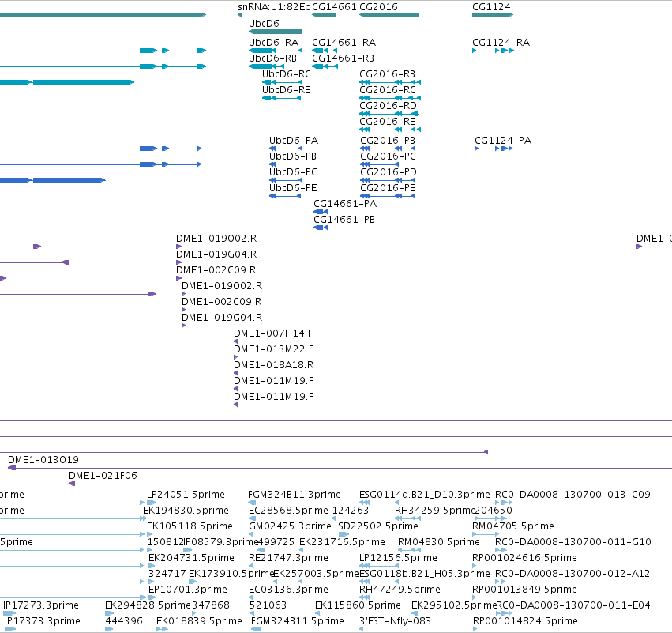Select EST SD22502.5prime
The image size is (672, 633).
[x=344, y=535]
